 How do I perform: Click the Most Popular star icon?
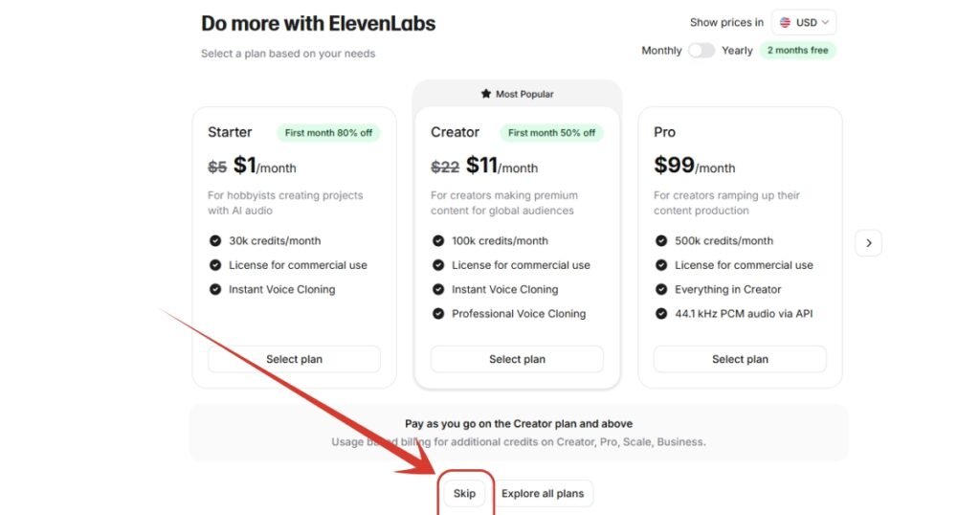(485, 94)
